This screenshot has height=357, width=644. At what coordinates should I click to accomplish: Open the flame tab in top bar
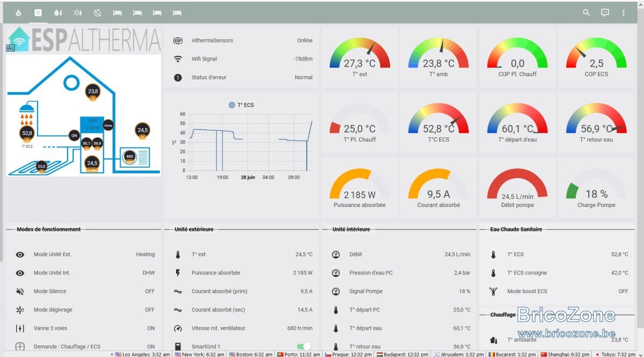[18, 12]
